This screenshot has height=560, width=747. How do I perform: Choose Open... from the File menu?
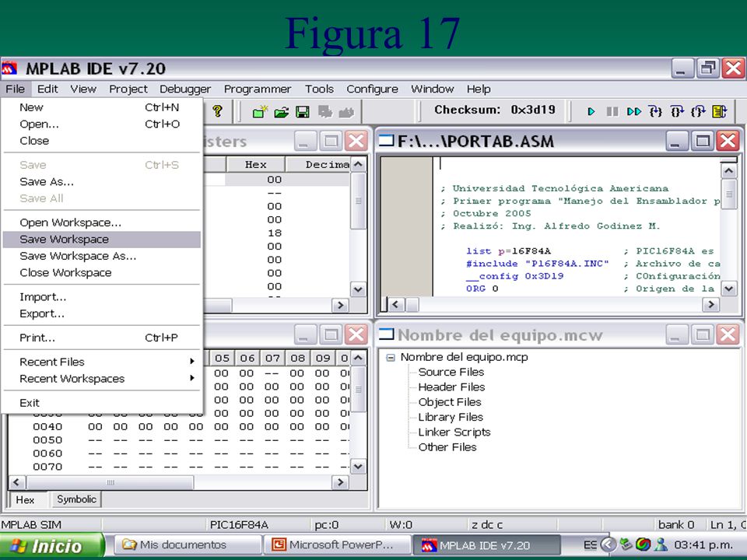[x=101, y=124]
